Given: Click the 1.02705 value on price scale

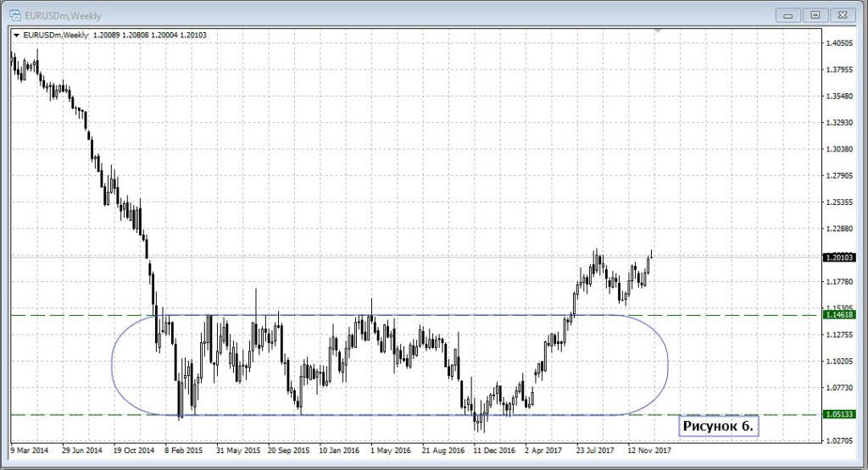Looking at the screenshot, I should click(839, 441).
